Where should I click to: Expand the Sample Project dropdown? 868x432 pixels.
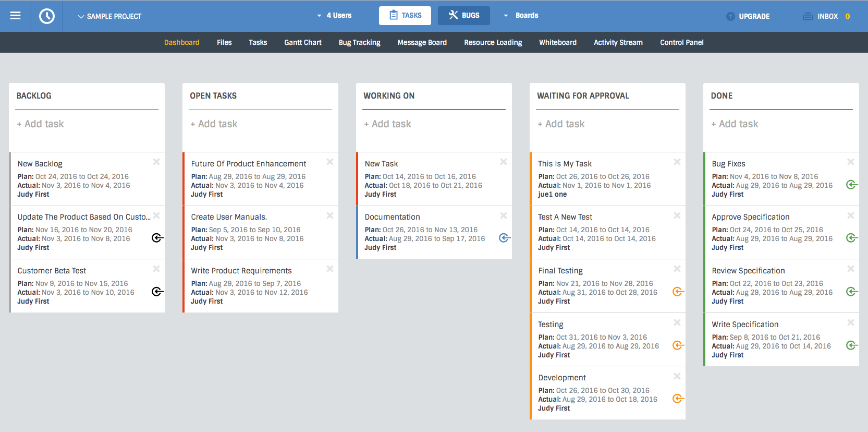click(x=109, y=17)
